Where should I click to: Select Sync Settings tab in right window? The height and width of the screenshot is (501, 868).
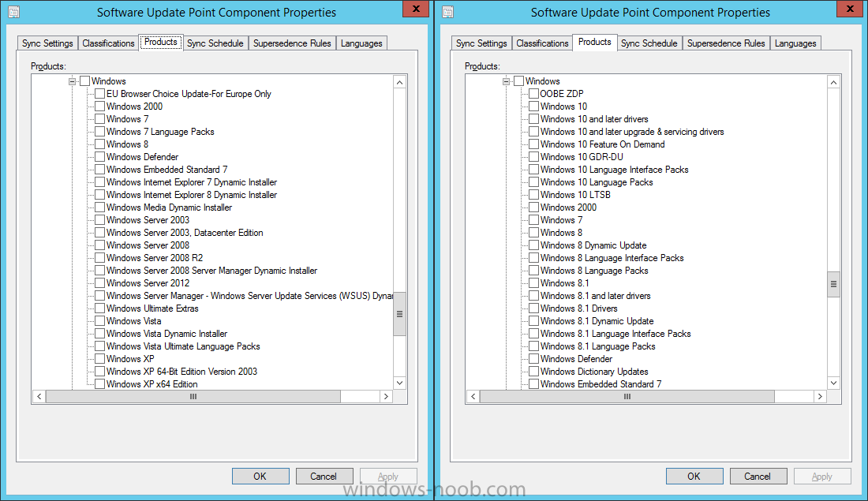[481, 43]
